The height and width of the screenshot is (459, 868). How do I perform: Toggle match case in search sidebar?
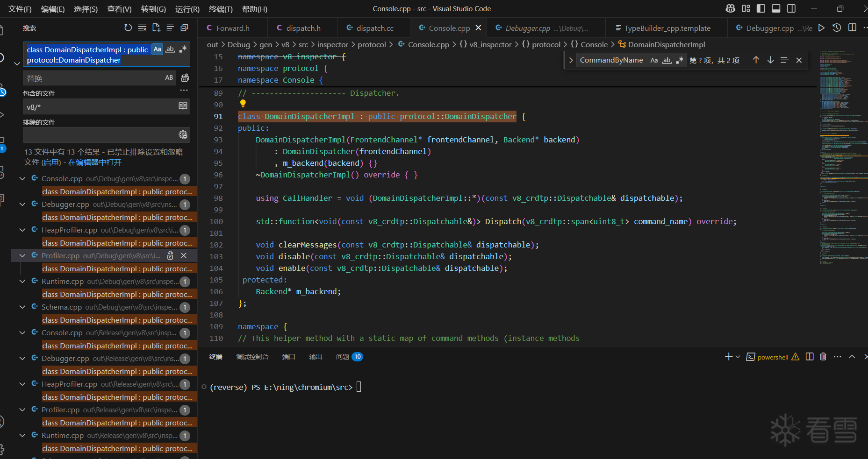pyautogui.click(x=158, y=49)
